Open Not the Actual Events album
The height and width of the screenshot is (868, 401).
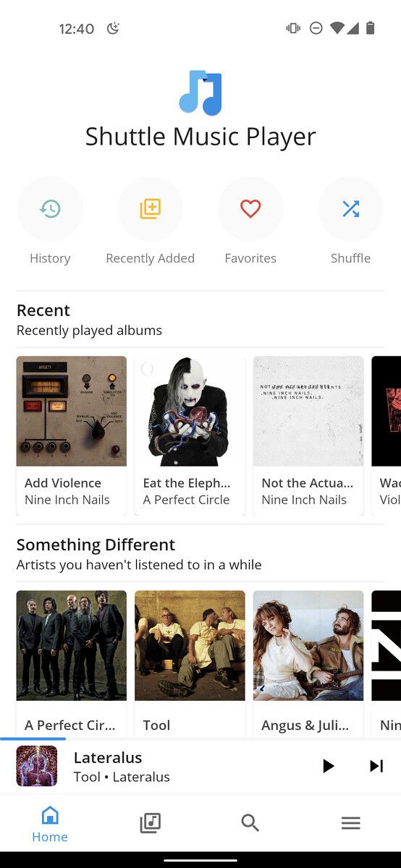click(x=308, y=435)
